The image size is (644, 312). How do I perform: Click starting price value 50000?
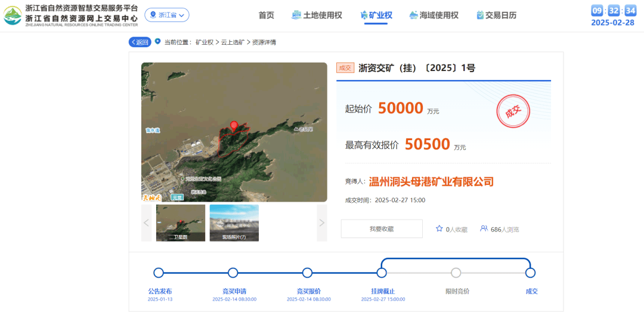pyautogui.click(x=401, y=108)
